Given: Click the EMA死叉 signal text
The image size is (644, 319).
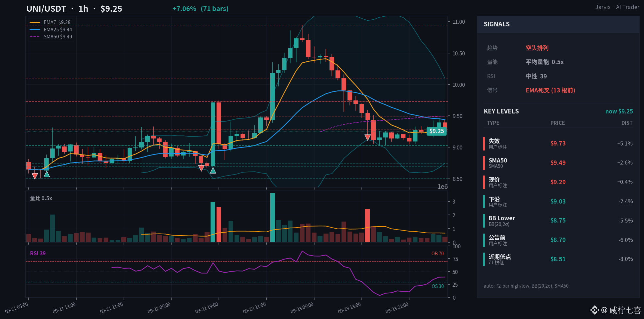Looking at the screenshot, I should 550,90.
